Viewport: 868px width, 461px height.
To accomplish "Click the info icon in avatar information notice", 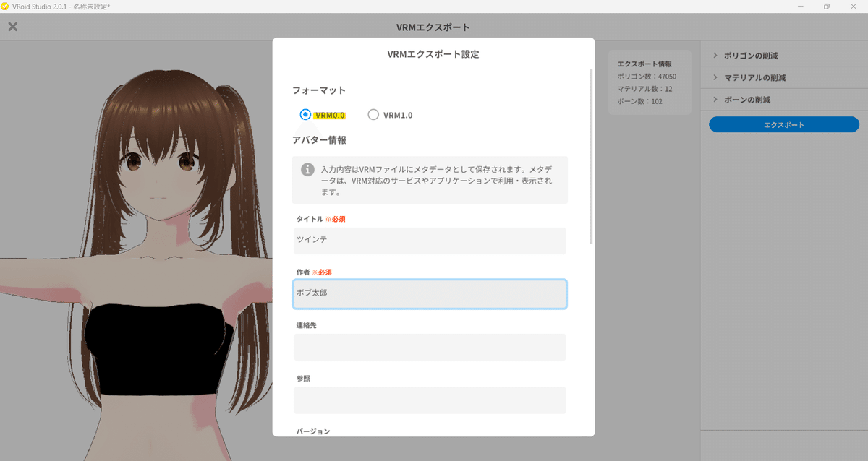I will coord(307,170).
